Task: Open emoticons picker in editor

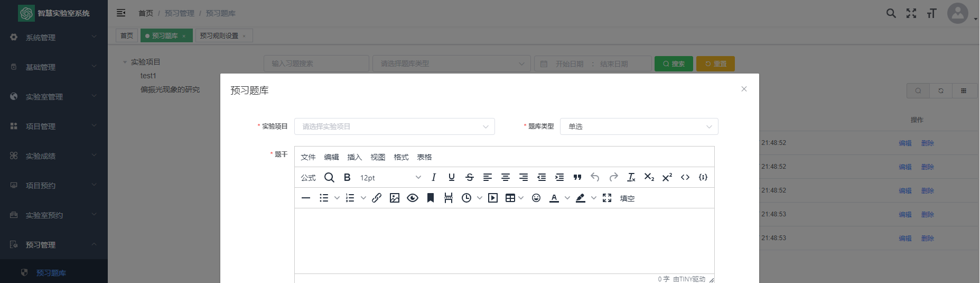Action: (x=536, y=198)
